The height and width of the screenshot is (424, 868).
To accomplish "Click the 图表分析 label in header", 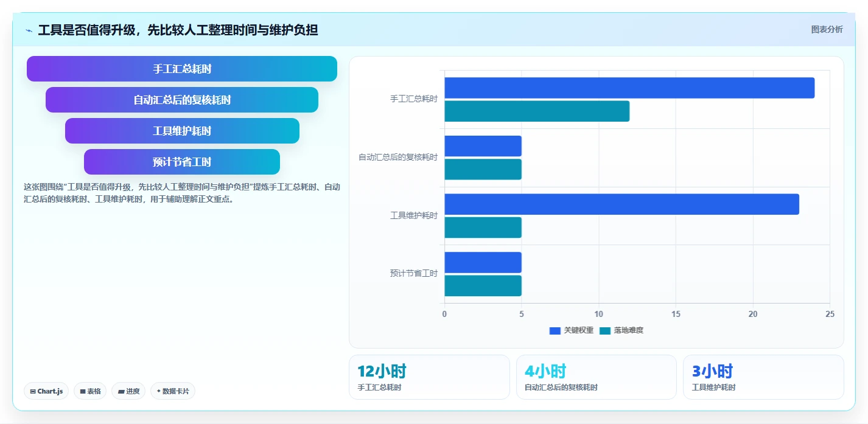I will coord(827,29).
